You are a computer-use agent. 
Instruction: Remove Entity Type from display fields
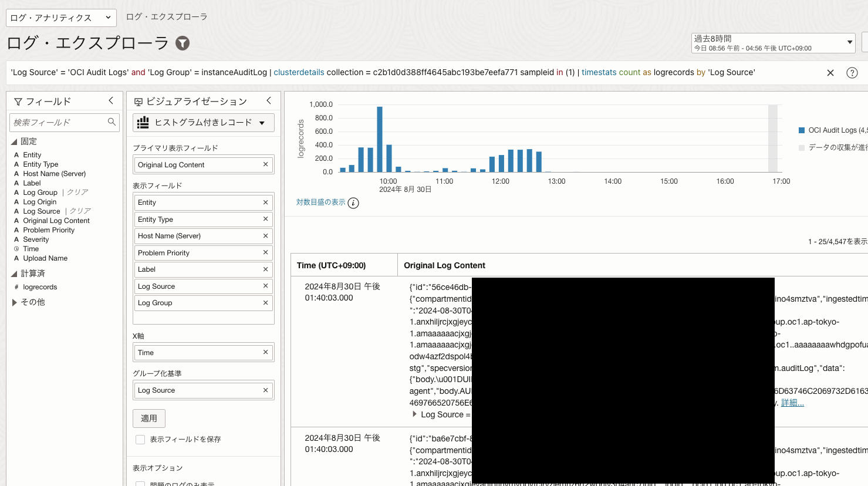point(265,219)
